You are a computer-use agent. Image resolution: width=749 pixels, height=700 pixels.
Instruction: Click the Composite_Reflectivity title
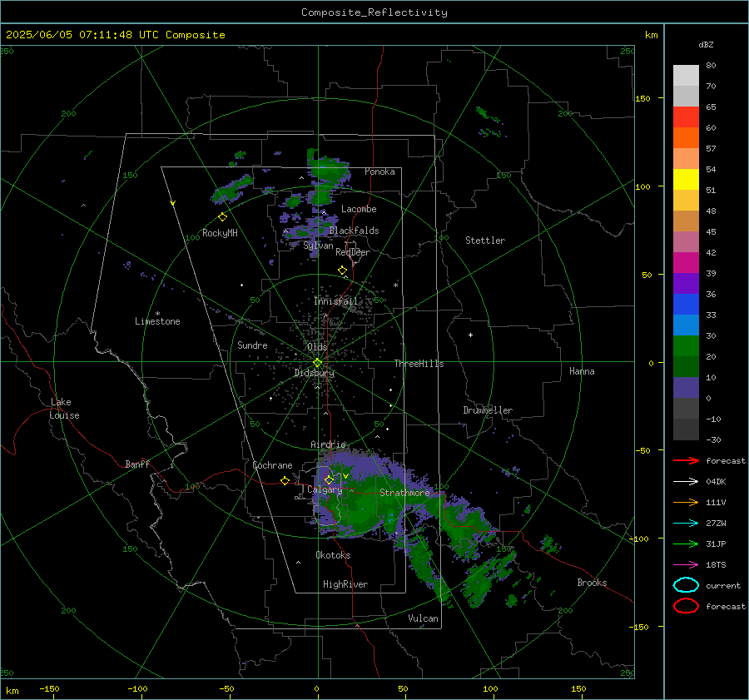pyautogui.click(x=374, y=12)
